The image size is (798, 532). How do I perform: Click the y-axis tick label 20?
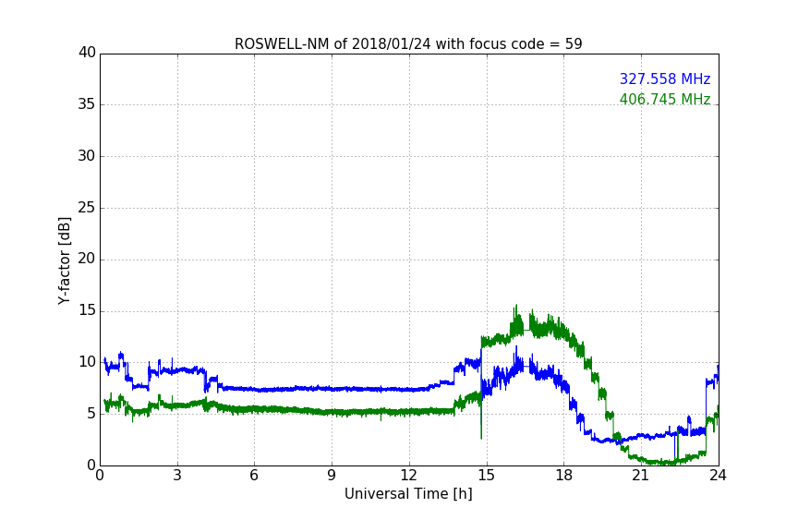(87, 260)
